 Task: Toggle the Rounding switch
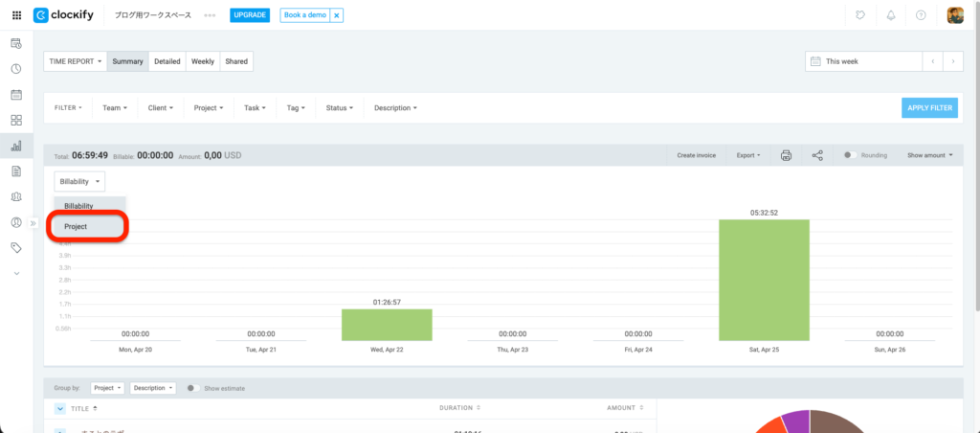[x=848, y=155]
